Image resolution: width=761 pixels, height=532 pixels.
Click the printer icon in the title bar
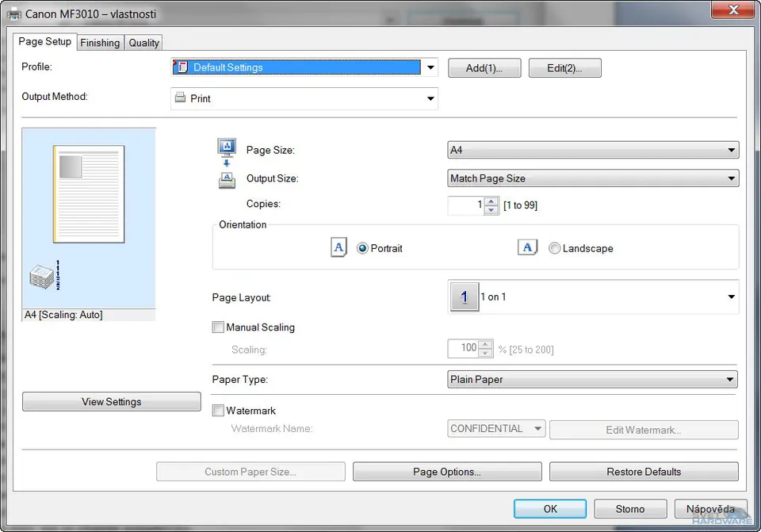[14, 13]
